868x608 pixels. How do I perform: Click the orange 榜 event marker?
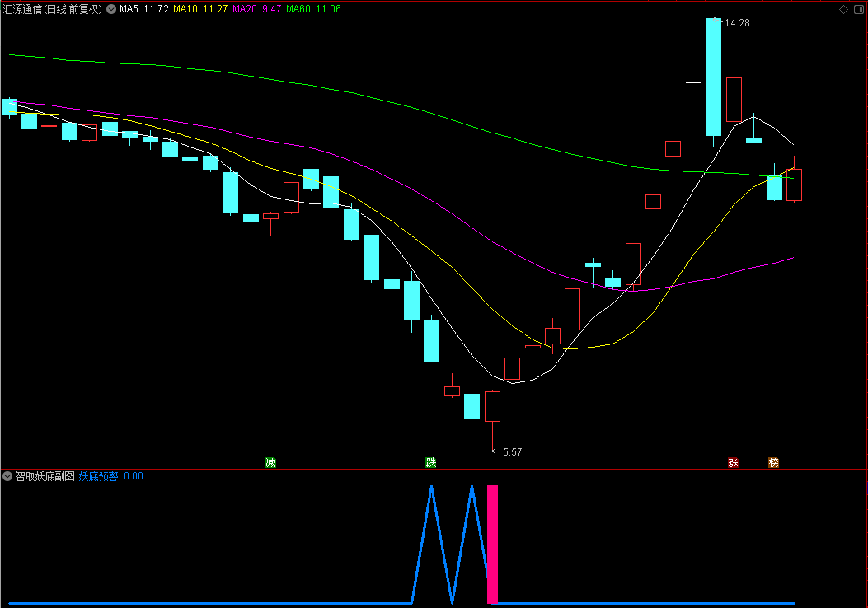coord(774,462)
